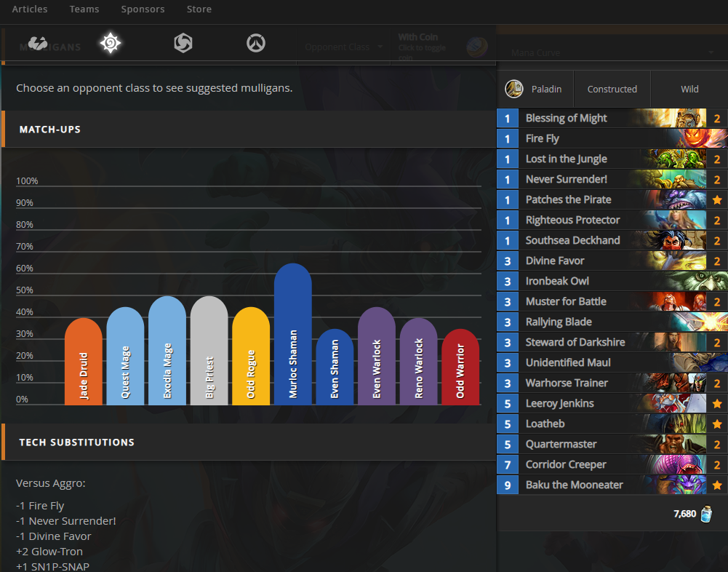Click the Even Shaman bar
The height and width of the screenshot is (572, 728).
point(335,367)
